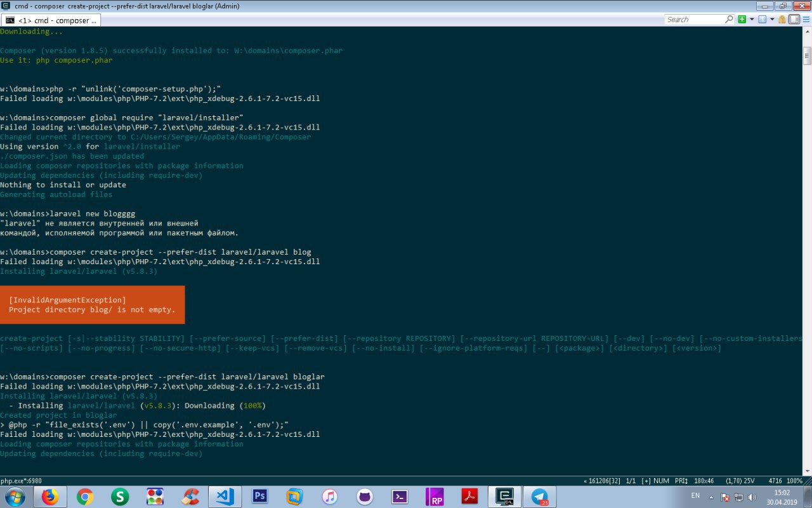
Task: Click into the Search field
Action: tap(695, 19)
